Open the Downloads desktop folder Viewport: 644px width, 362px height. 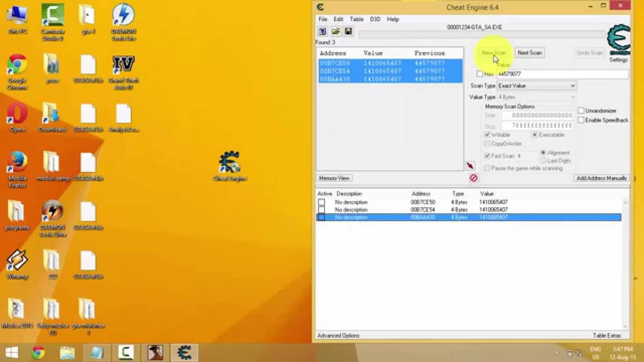click(52, 117)
